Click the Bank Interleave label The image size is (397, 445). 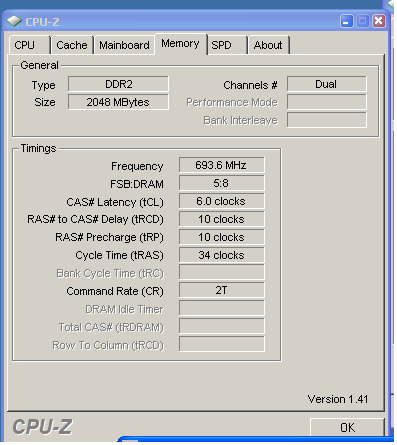click(x=240, y=120)
